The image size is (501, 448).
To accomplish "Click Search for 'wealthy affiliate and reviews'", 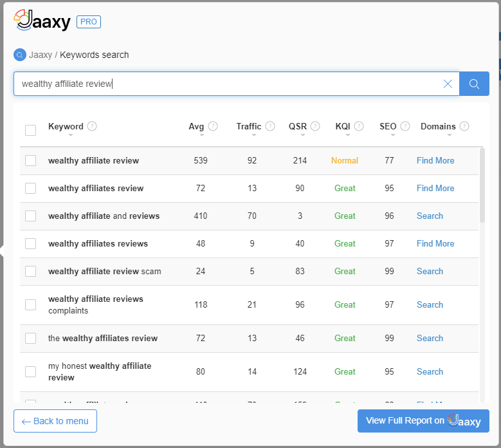I will tap(430, 216).
